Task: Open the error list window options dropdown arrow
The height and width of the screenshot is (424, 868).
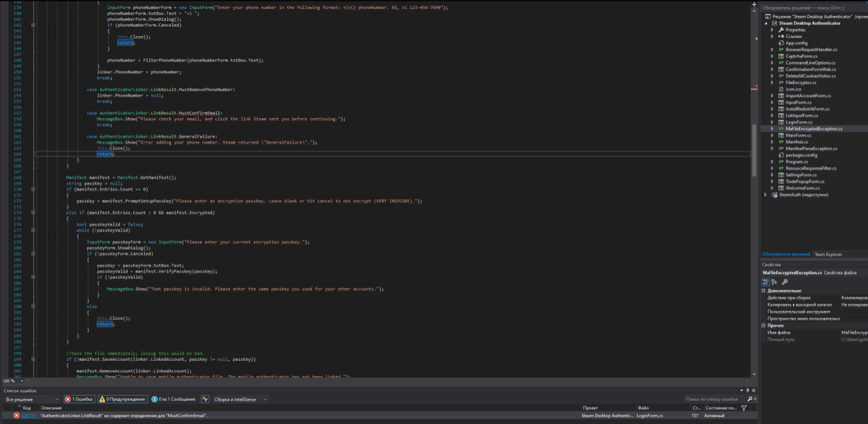Action: (742, 391)
